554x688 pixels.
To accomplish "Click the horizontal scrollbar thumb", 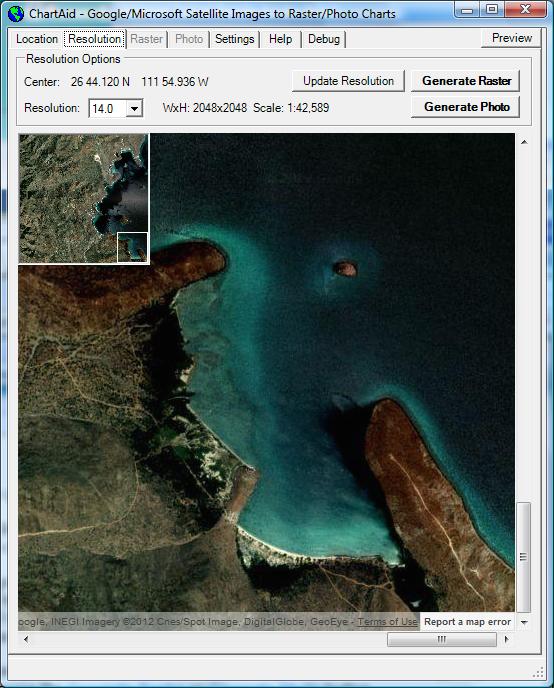I will (x=442, y=639).
